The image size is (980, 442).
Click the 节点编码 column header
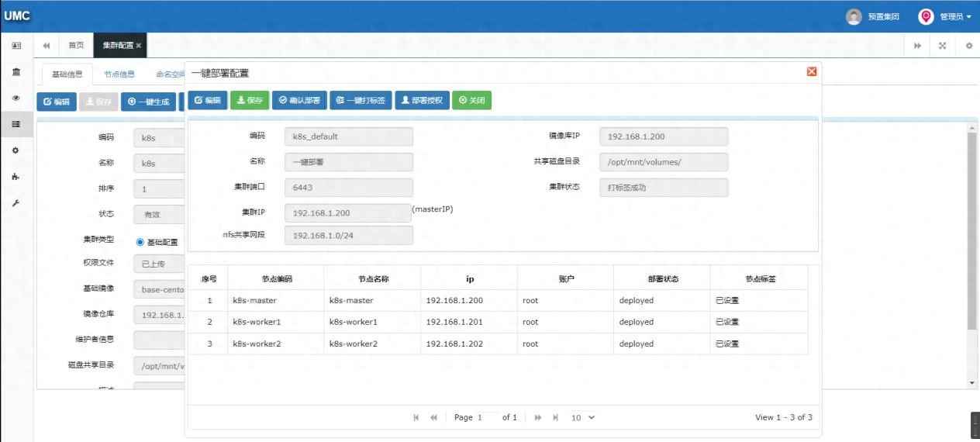click(x=276, y=278)
